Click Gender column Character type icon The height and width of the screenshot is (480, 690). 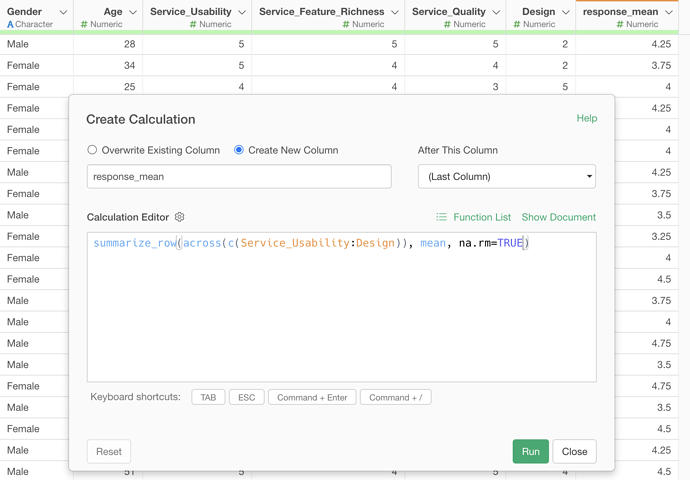pyautogui.click(x=10, y=25)
